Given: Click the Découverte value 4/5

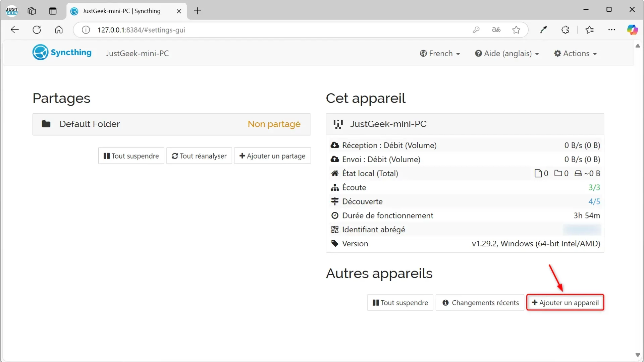Looking at the screenshot, I should pos(594,201).
